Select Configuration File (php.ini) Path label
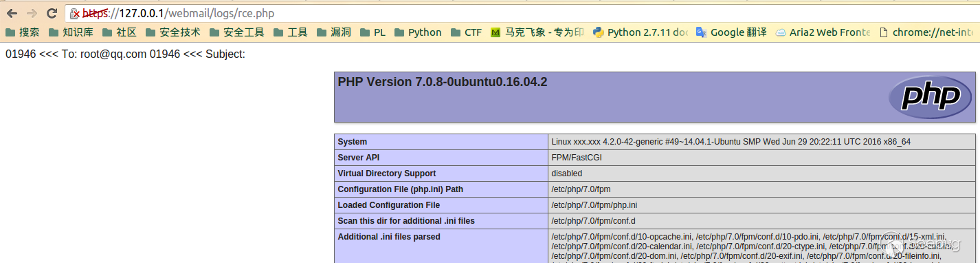The width and height of the screenshot is (980, 263). 441,189
